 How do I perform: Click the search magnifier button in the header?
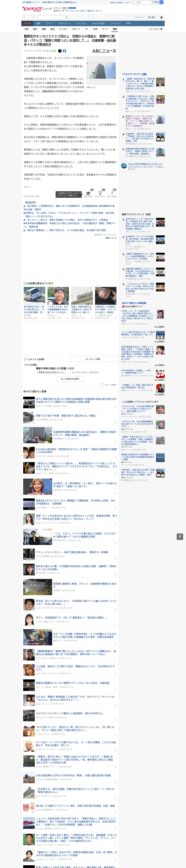(161, 2)
